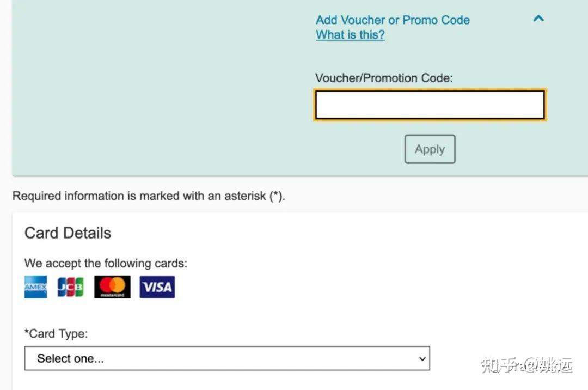Click the Voucher/Promotion Code label

tap(384, 78)
